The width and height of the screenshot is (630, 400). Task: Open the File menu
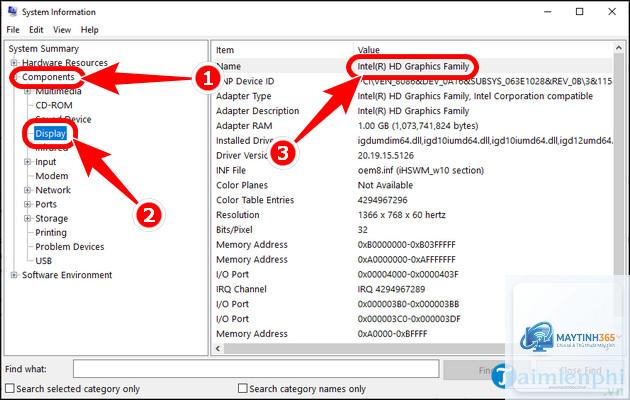12,30
